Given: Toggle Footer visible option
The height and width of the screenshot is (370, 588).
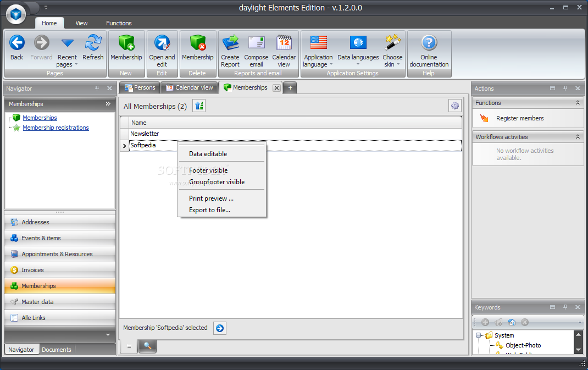Looking at the screenshot, I should [x=221, y=170].
